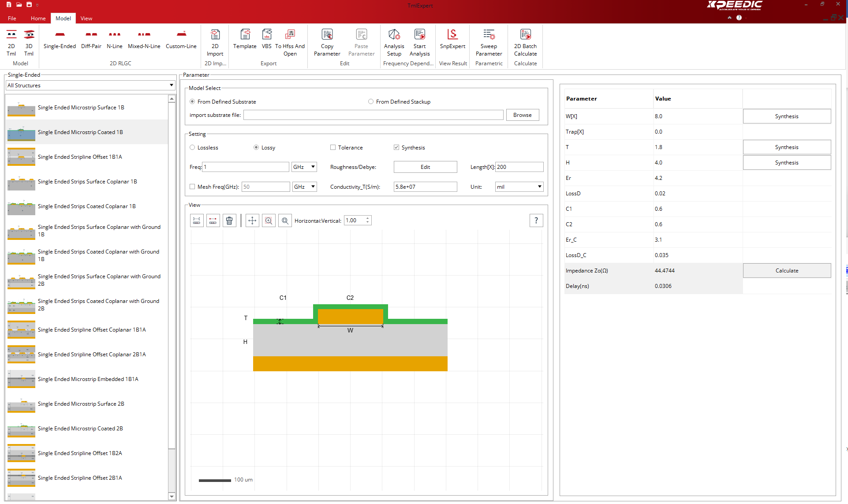Open the 3D Tml model icon
The height and width of the screenshot is (504, 848).
coord(29,42)
